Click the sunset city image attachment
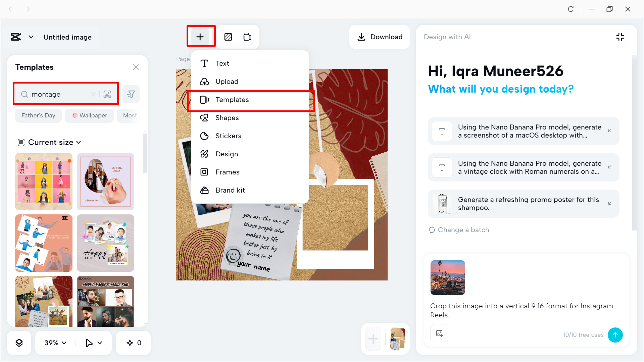Viewport: 644px width, 362px height. 448,277
